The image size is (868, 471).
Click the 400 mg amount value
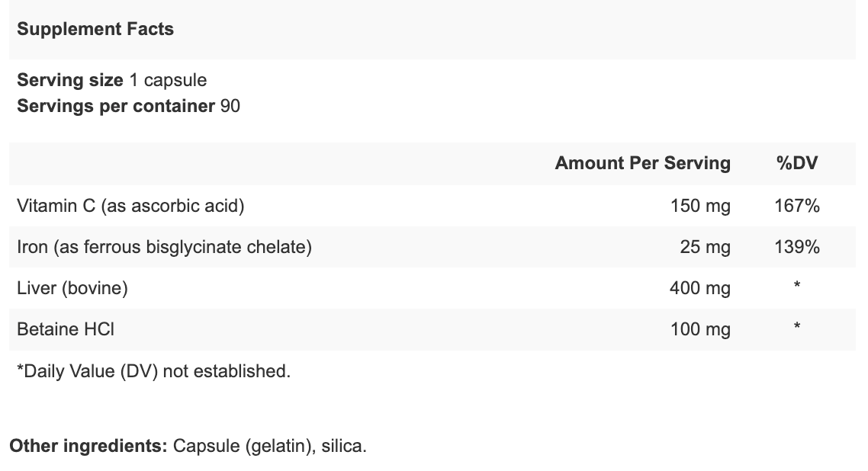click(699, 288)
